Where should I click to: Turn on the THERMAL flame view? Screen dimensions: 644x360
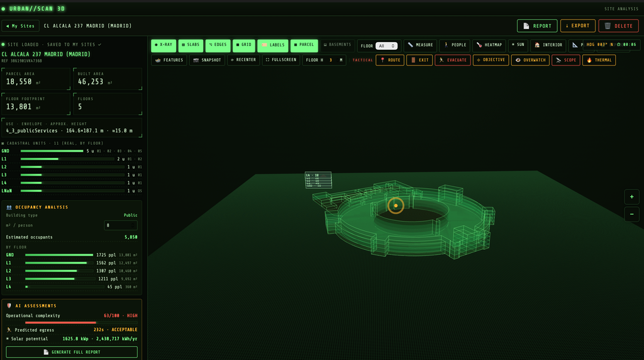[599, 60]
